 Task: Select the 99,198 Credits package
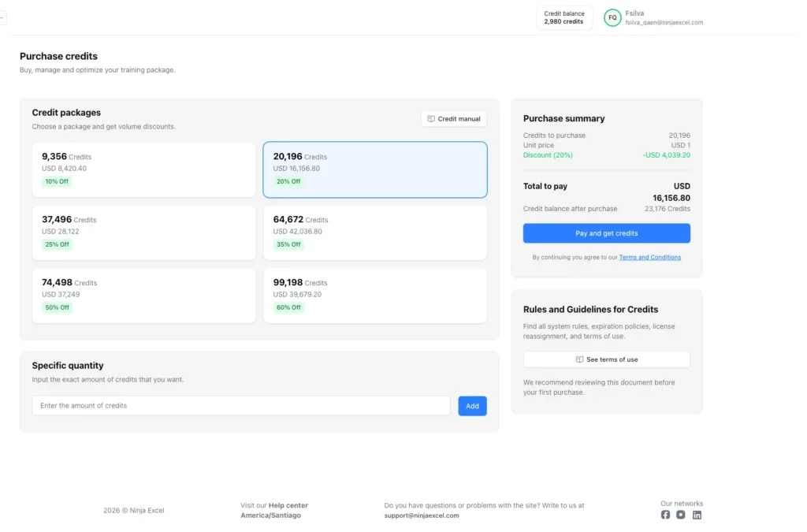pos(375,296)
